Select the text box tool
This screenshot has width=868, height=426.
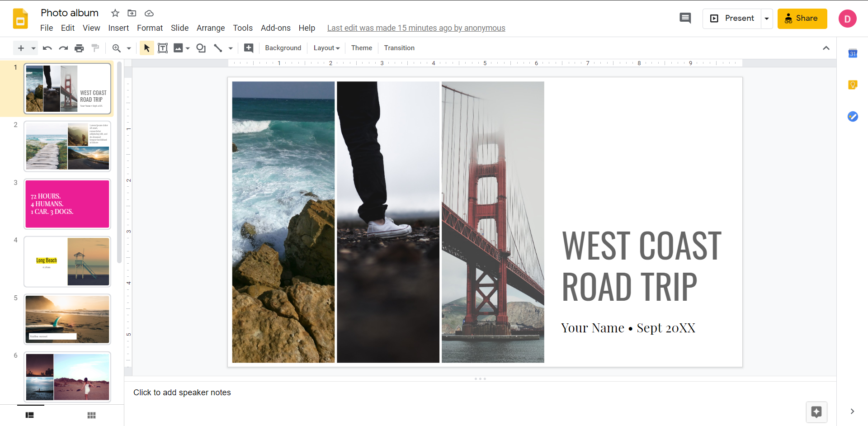(163, 48)
